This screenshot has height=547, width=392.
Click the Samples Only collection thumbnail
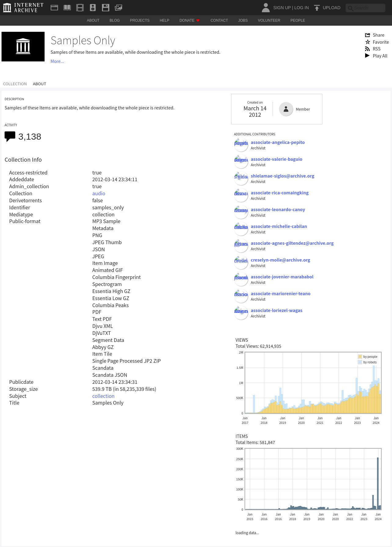click(x=23, y=46)
